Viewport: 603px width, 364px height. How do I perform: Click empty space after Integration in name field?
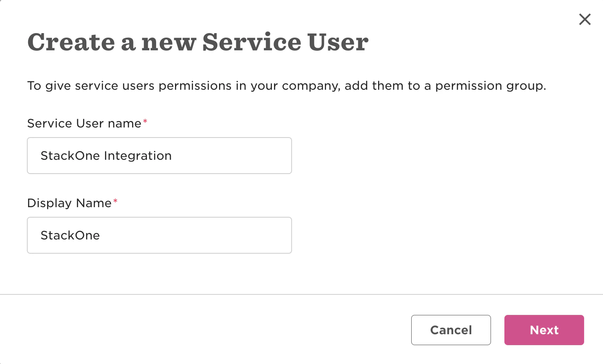[231, 156]
